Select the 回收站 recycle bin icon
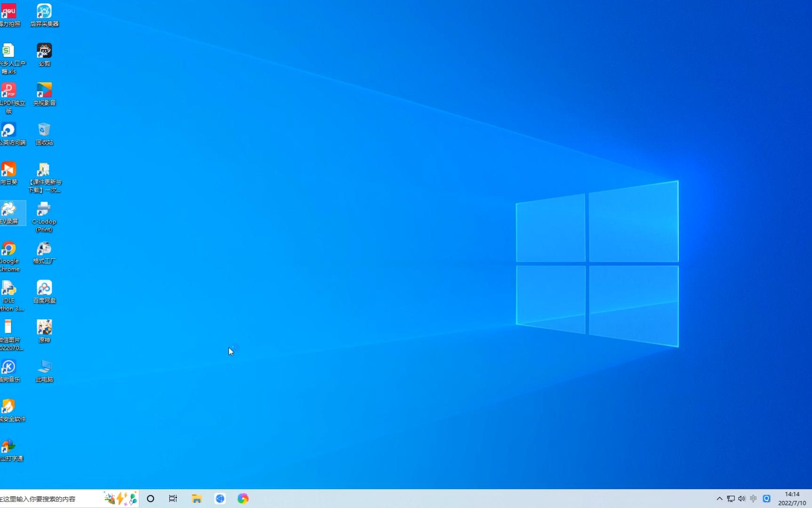812x508 pixels. tap(44, 133)
